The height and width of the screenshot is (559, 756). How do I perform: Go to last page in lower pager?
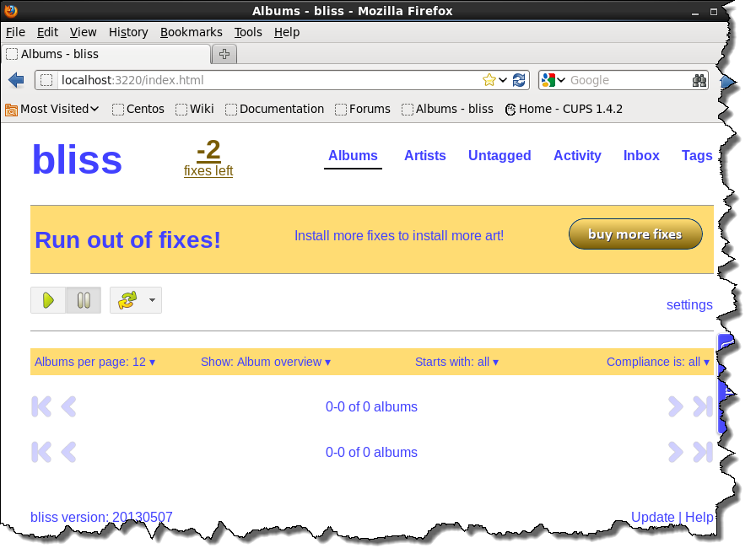(x=703, y=452)
